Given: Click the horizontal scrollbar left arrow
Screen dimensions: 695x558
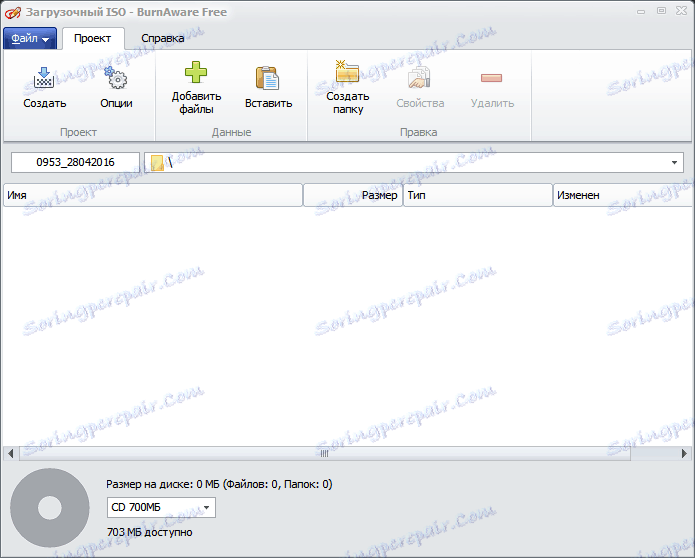Looking at the screenshot, I should coord(11,453).
